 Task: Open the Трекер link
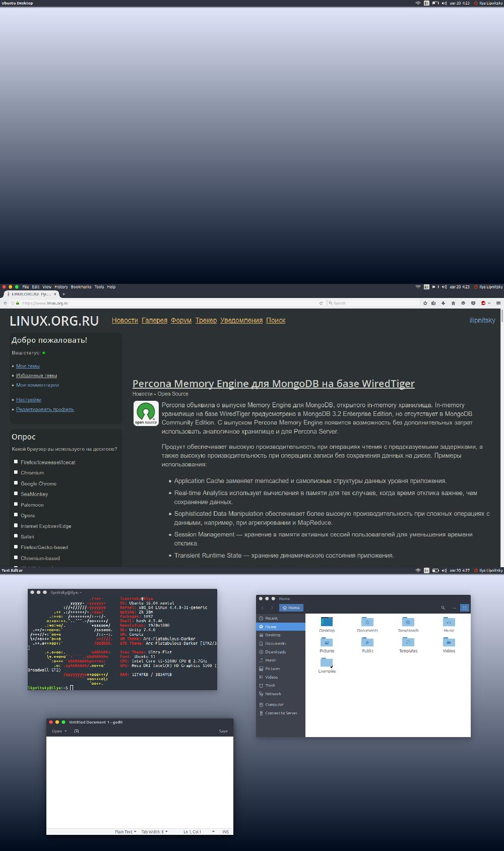(x=206, y=320)
